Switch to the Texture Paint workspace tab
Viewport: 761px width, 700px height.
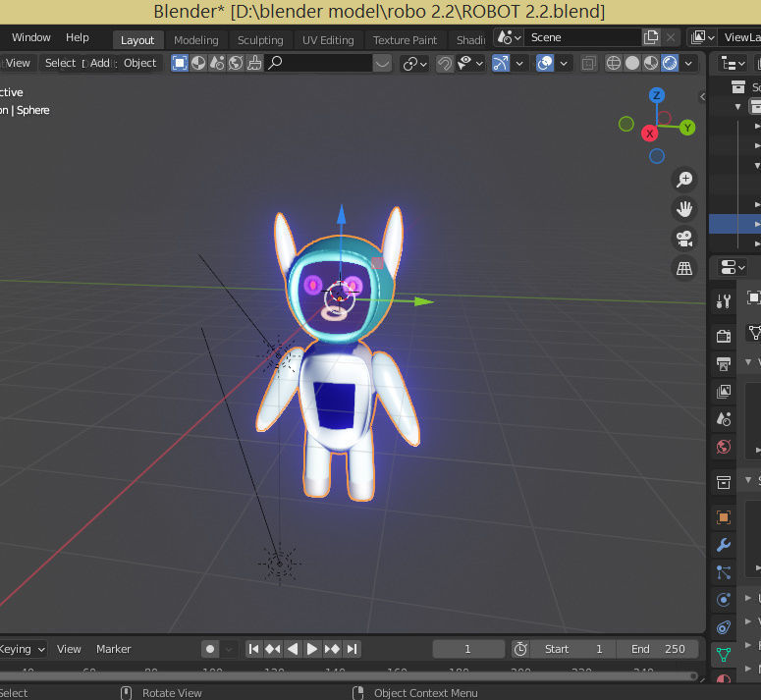coord(405,40)
